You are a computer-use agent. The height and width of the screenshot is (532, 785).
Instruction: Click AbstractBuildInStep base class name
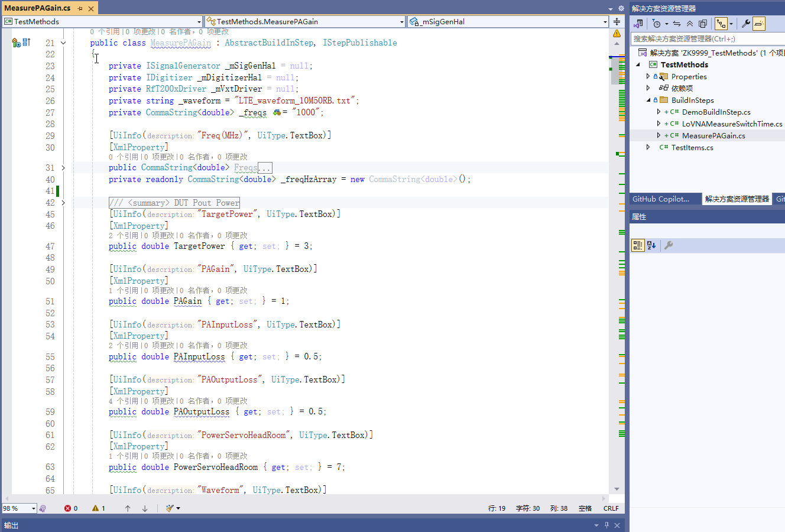[x=269, y=43]
